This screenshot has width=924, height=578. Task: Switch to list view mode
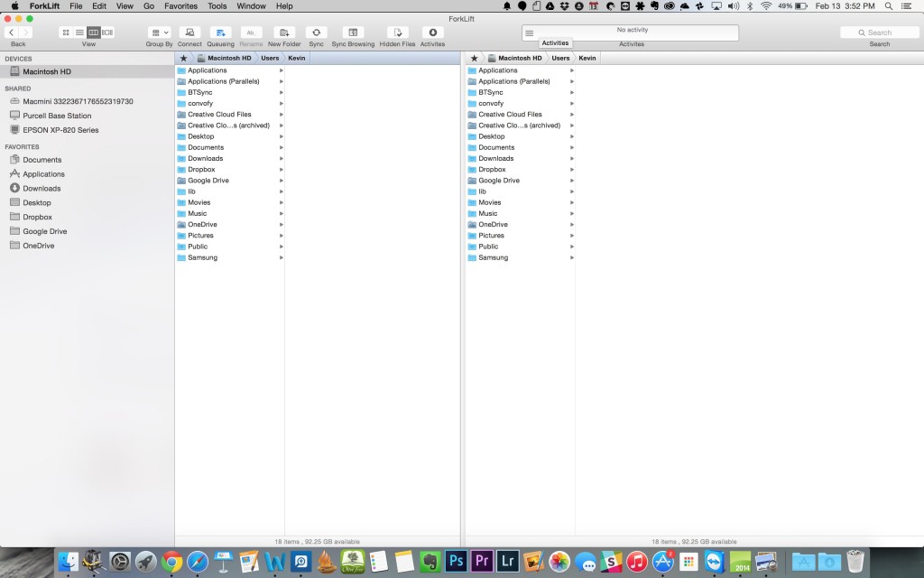[x=79, y=33]
